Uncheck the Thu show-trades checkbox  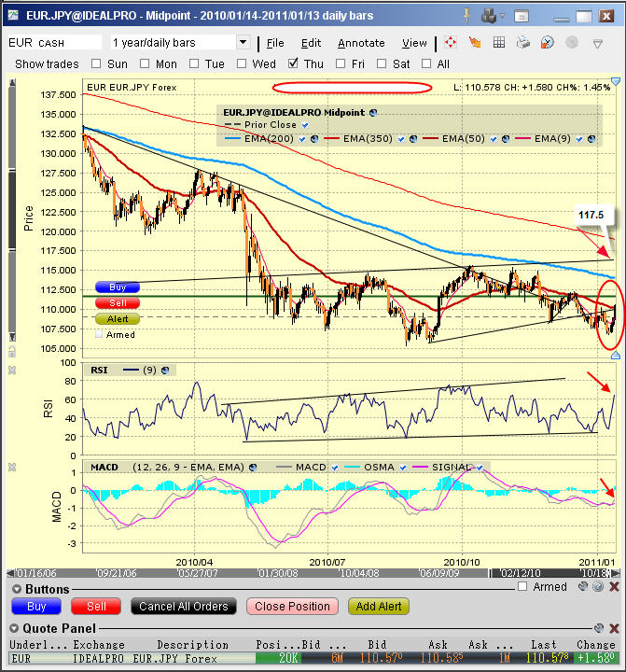pos(293,63)
